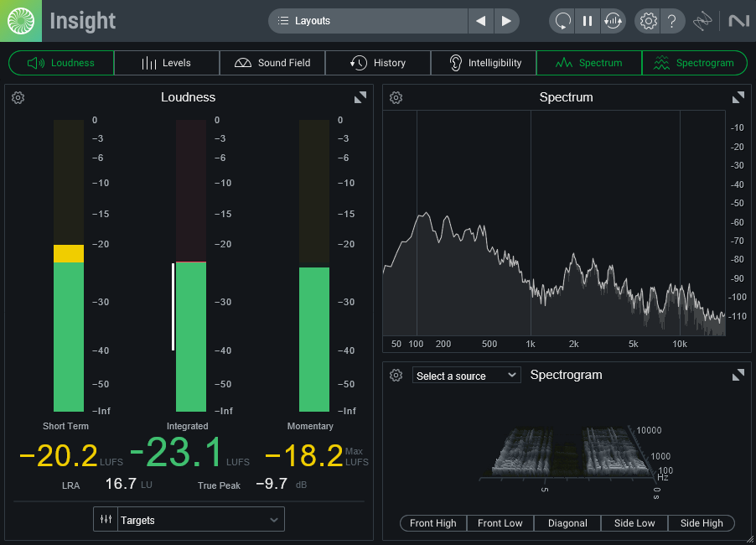Click the reset meters circular arrow icon
Image resolution: width=756 pixels, height=545 pixels.
(562, 21)
